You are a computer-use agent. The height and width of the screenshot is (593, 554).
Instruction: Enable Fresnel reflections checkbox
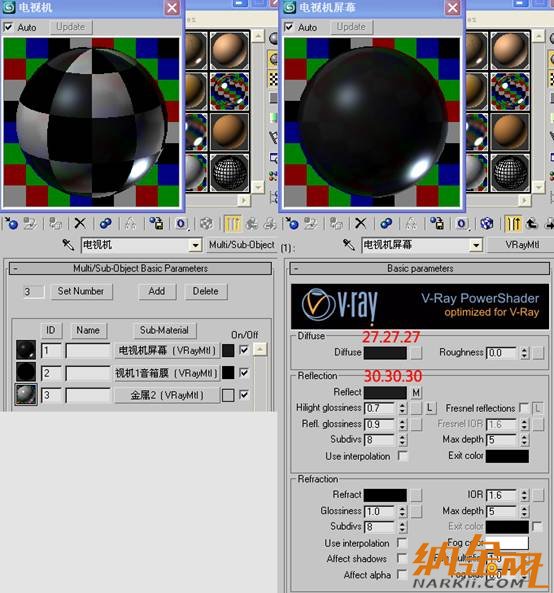[524, 408]
